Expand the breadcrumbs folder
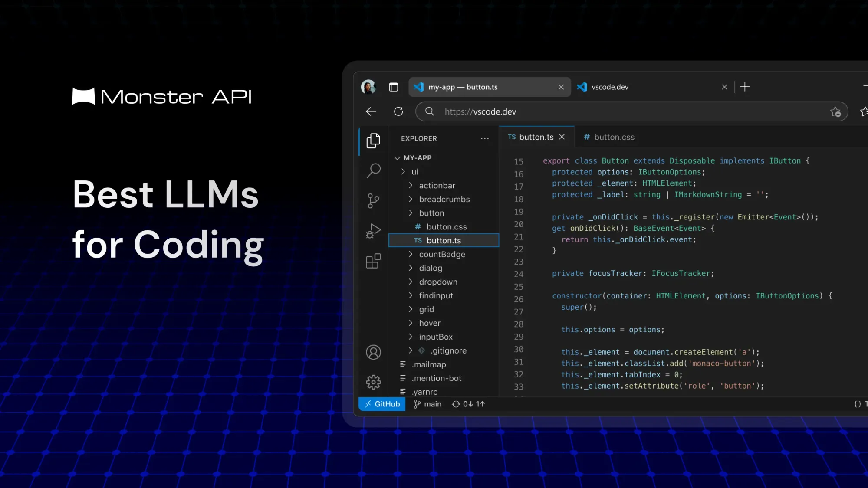Image resolution: width=868 pixels, height=488 pixels. click(444, 200)
